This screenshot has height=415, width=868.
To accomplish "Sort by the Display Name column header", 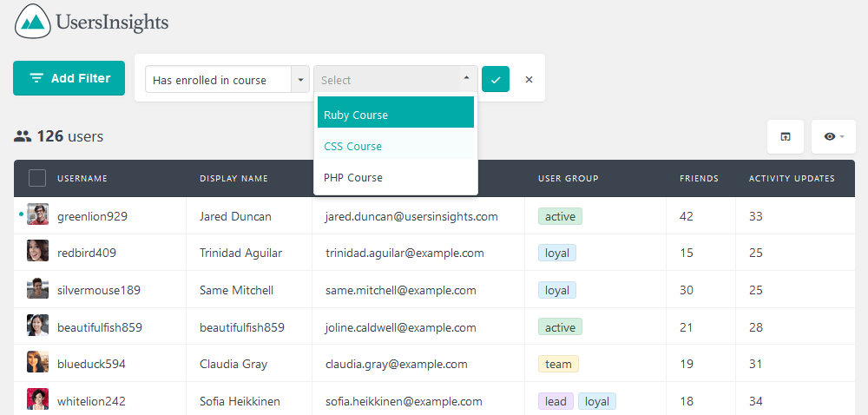I will 233,178.
